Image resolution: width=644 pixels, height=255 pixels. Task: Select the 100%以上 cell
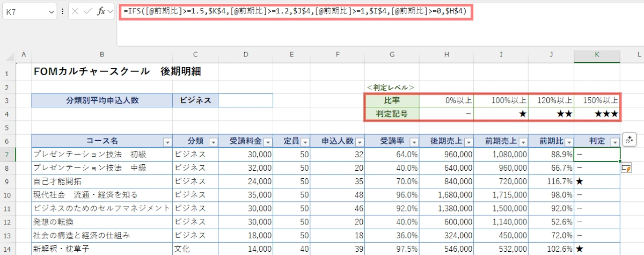pyautogui.click(x=501, y=100)
